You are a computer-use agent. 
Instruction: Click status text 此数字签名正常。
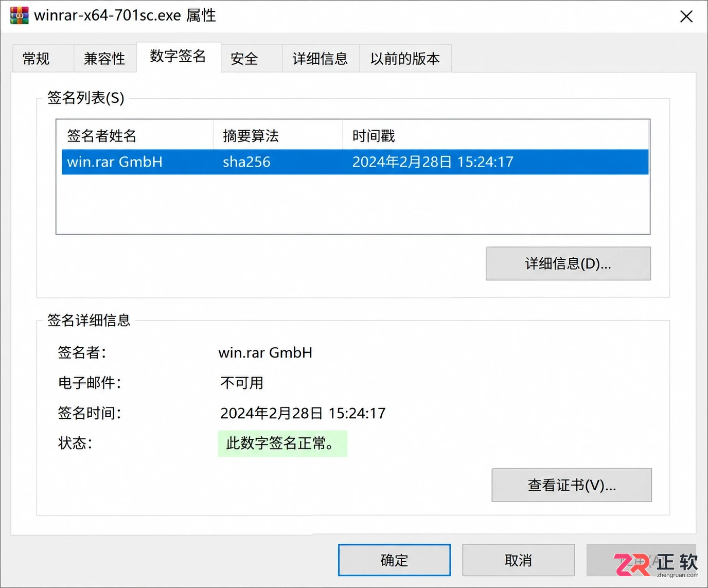pos(282,443)
